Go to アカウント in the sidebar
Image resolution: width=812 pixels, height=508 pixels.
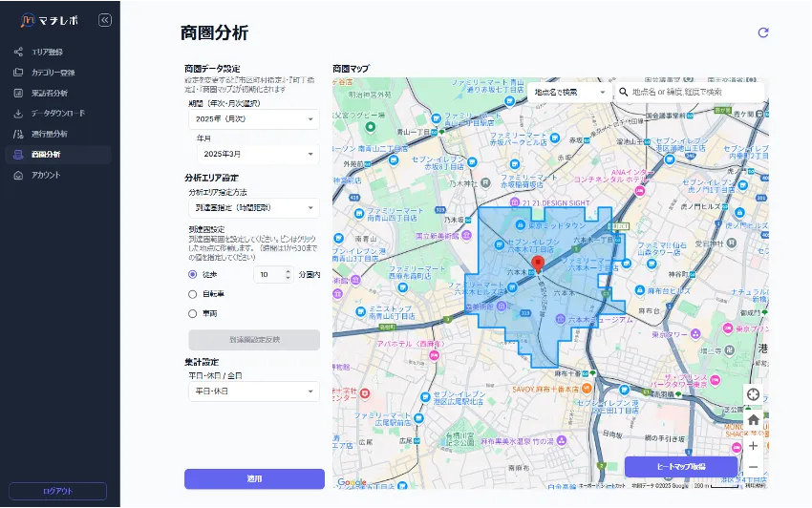coord(45,175)
